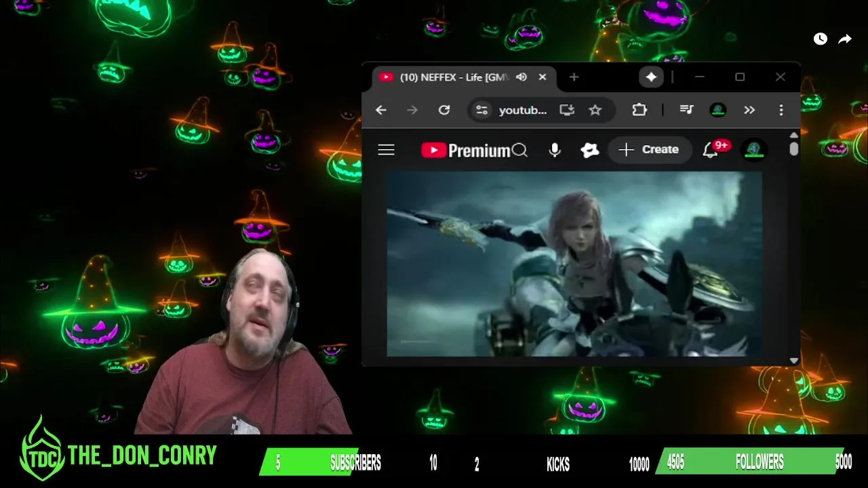
Task: Go back using the browser back arrow
Action: point(381,110)
